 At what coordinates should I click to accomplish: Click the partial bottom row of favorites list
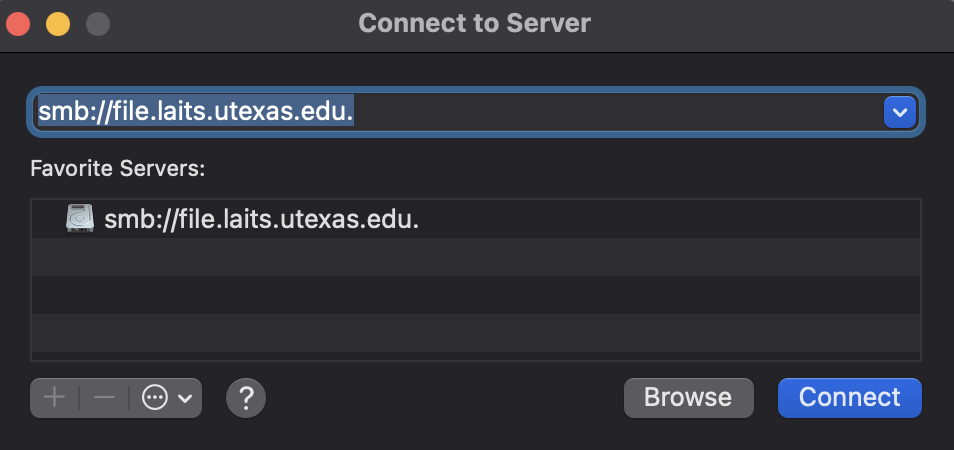click(x=475, y=356)
